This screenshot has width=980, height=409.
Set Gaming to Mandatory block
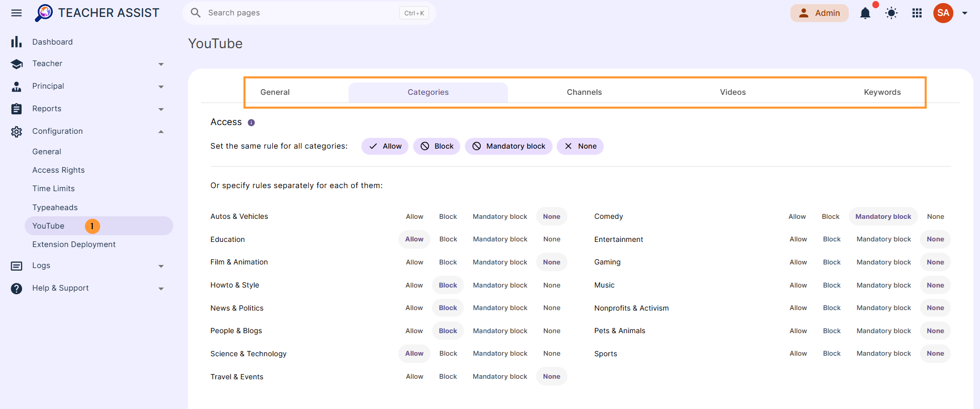click(884, 262)
